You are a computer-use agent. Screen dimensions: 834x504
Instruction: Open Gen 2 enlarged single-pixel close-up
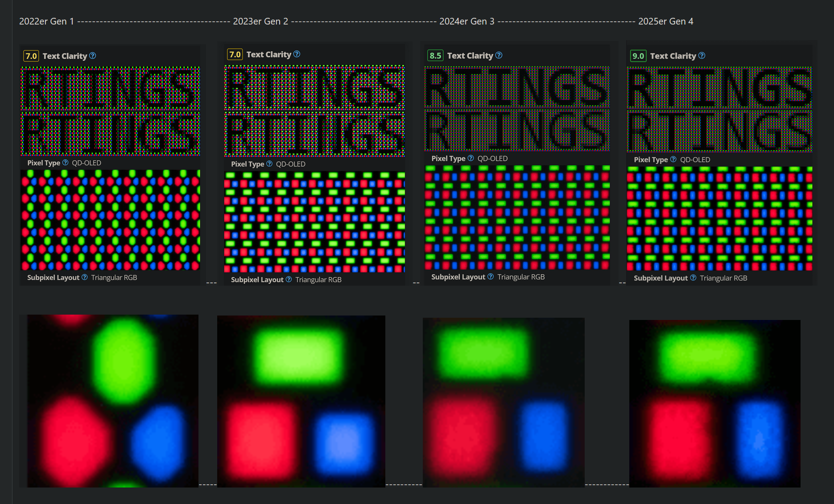tap(301, 402)
